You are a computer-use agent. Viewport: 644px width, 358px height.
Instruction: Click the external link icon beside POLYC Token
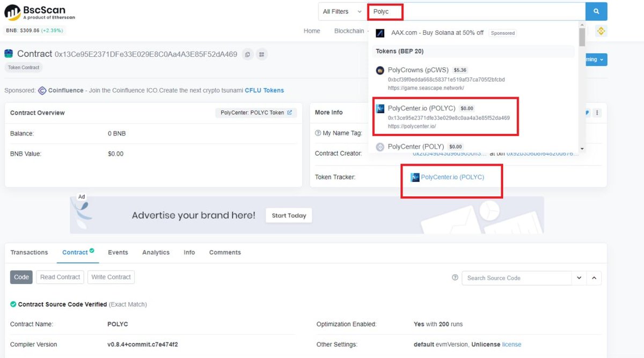290,113
